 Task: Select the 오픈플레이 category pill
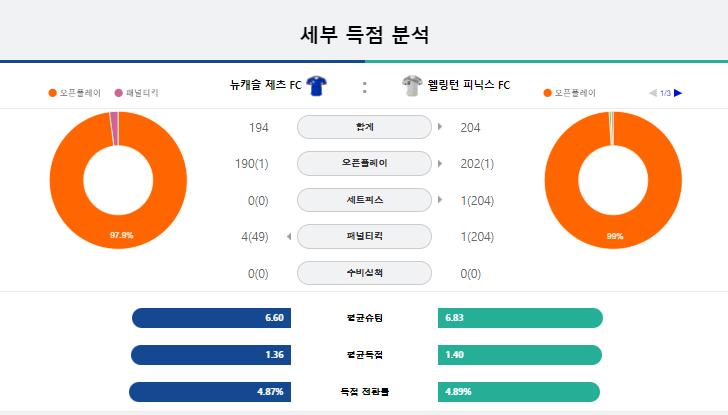pos(364,163)
